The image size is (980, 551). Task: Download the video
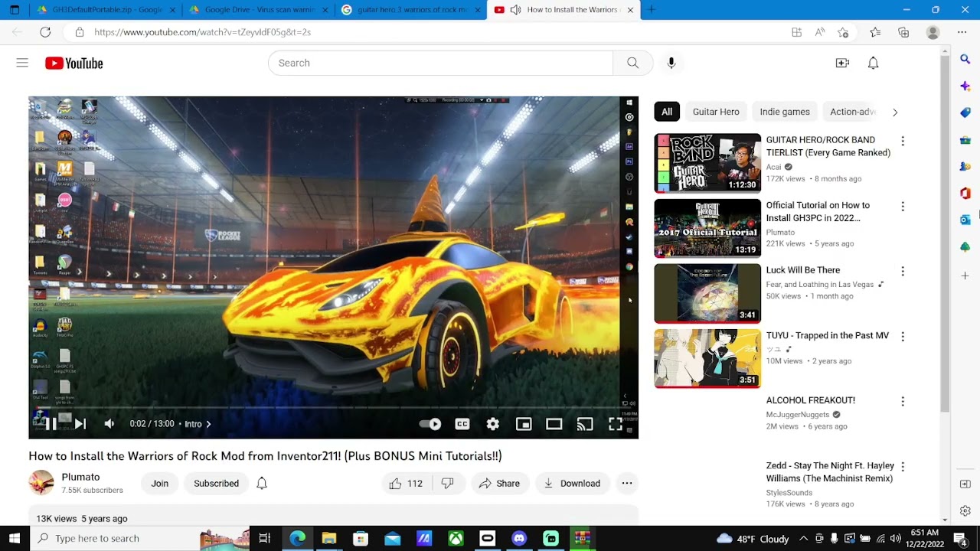572,483
